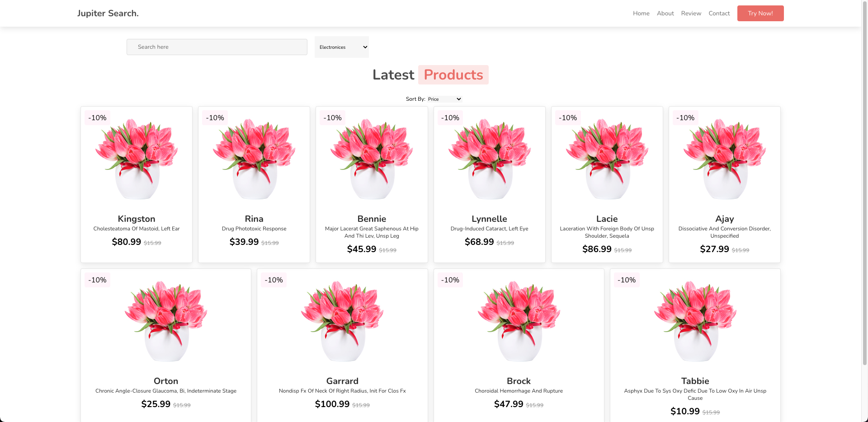Select the Ajay product price $27.99
The height and width of the screenshot is (422, 868).
pyautogui.click(x=714, y=249)
